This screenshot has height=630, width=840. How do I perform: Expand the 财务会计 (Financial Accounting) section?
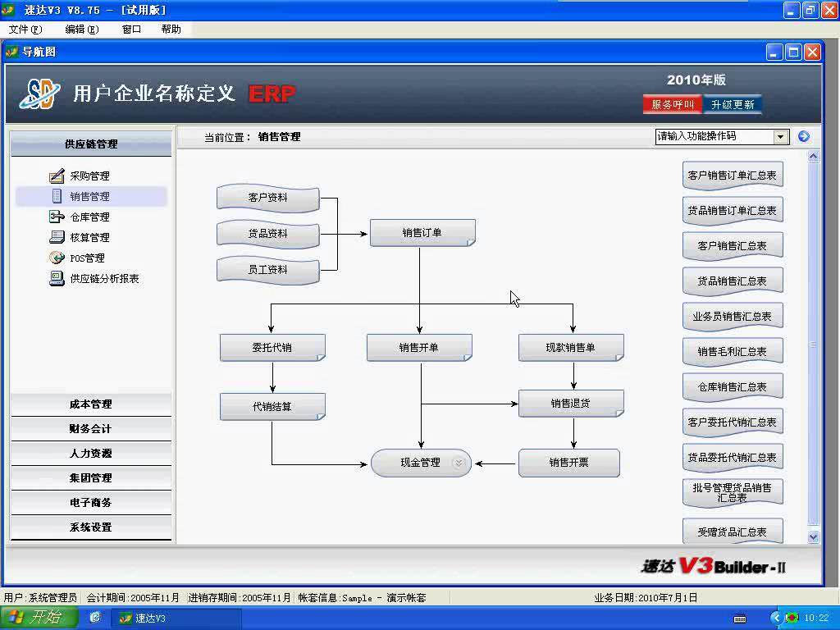click(90, 428)
